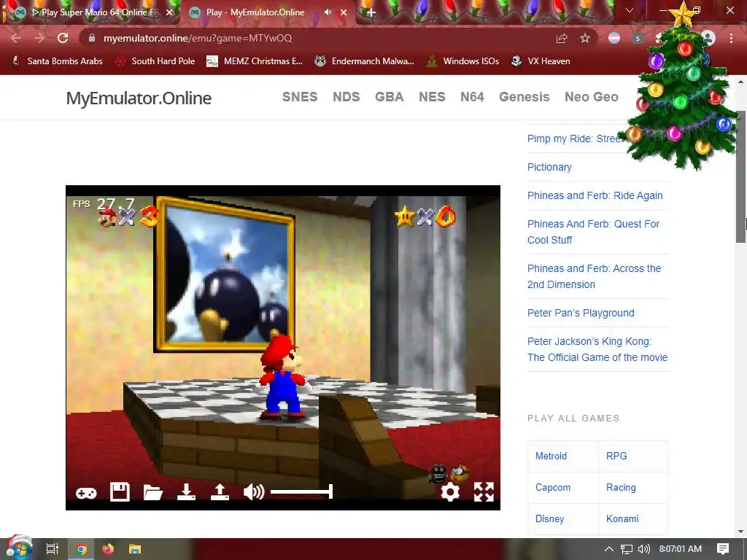Screen dimensions: 747x560
Task: Open Phineas and Ferb: Ride Again
Action: (x=595, y=195)
